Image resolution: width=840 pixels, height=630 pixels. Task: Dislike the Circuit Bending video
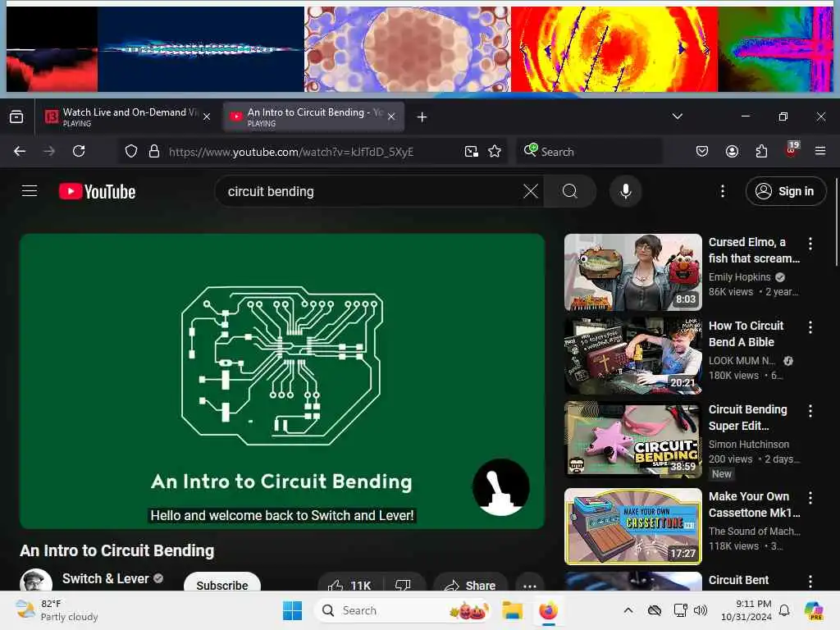[403, 585]
